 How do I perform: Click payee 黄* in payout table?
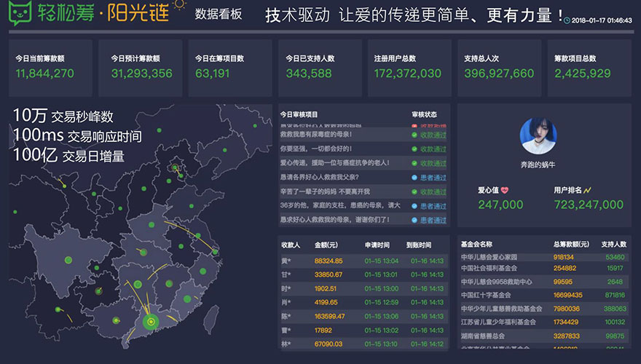click(286, 261)
